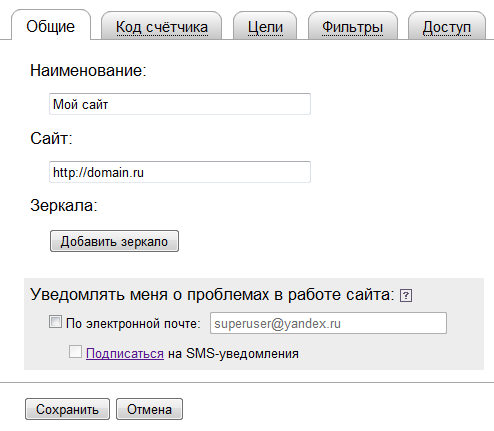Click the superuser@yandex.ru email field
This screenshot has width=494, height=431.
pos(328,323)
